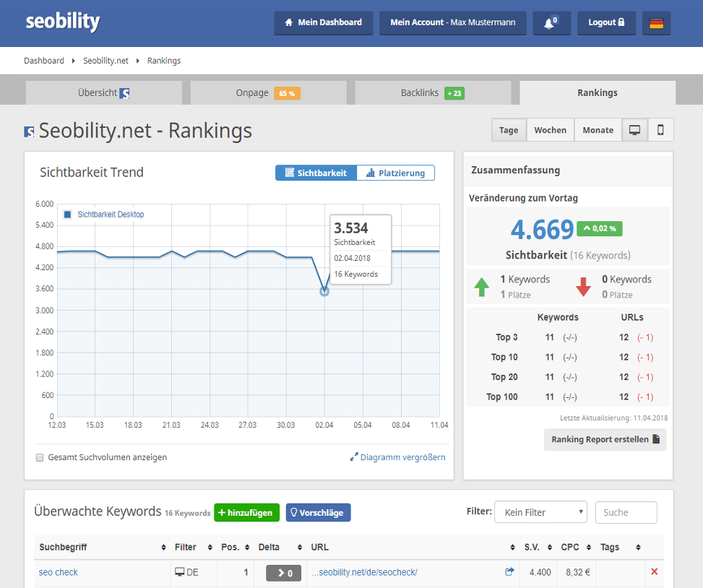Open the seo check keyword
Screen dimensions: 703x588
(59, 572)
